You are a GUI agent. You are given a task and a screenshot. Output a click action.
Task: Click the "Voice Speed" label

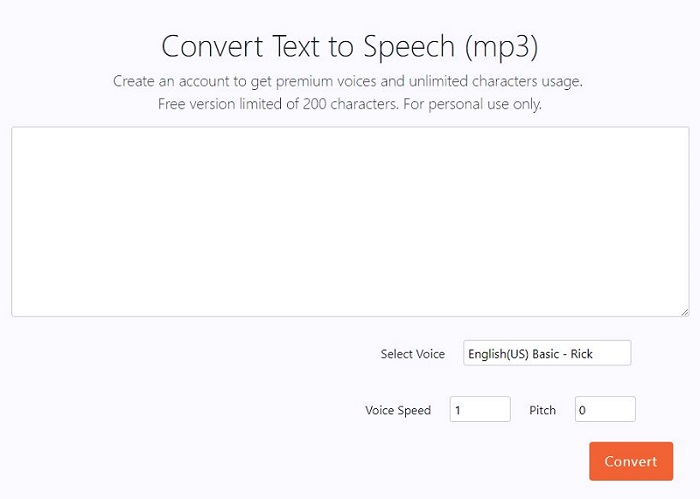(x=398, y=410)
